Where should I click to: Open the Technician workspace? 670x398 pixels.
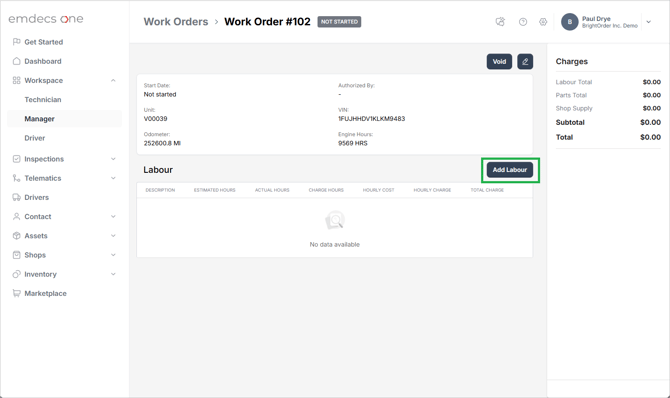coord(43,100)
